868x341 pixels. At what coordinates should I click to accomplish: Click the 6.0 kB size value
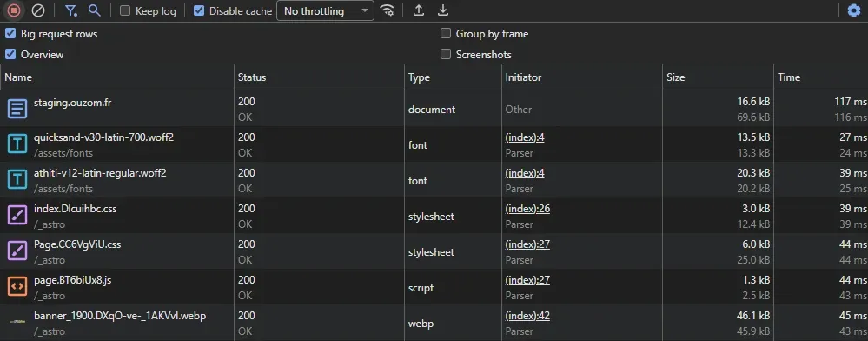756,244
